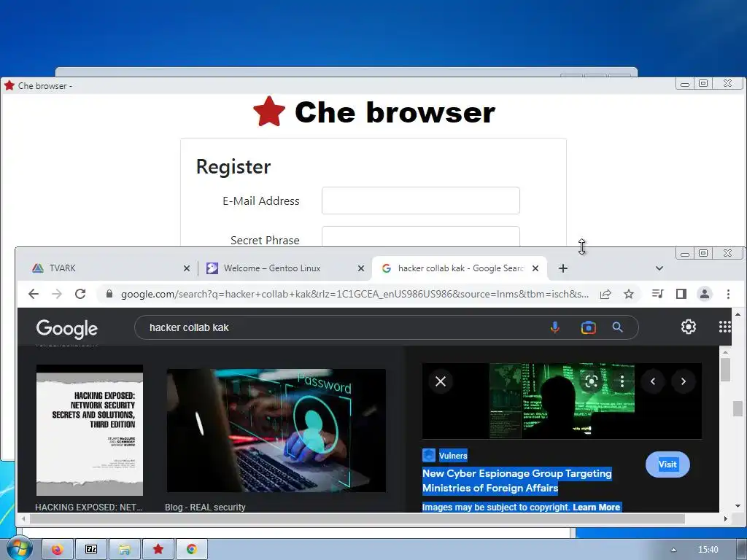Open Chrome three-dot menu
The image size is (747, 560).
point(728,294)
